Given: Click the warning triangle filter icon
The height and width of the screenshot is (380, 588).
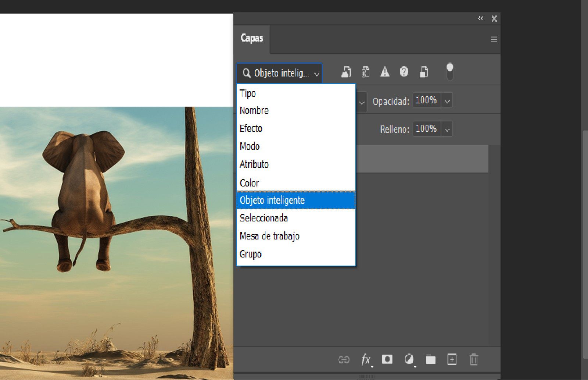Looking at the screenshot, I should pos(385,72).
